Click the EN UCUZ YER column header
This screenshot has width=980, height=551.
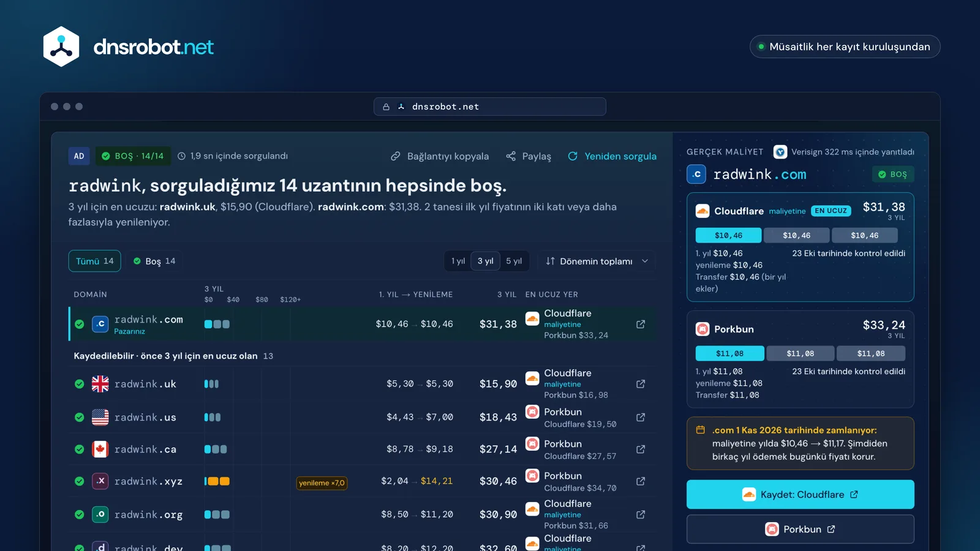point(551,294)
